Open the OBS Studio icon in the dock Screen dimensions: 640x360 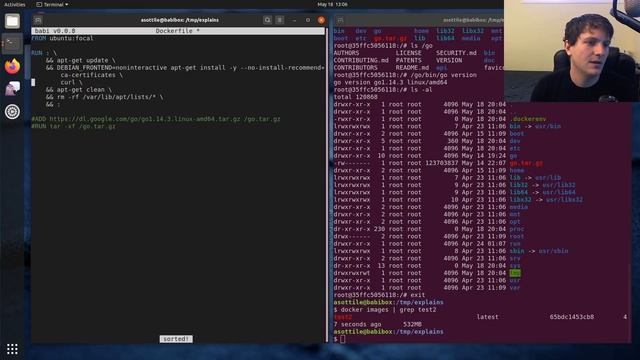tap(12, 111)
